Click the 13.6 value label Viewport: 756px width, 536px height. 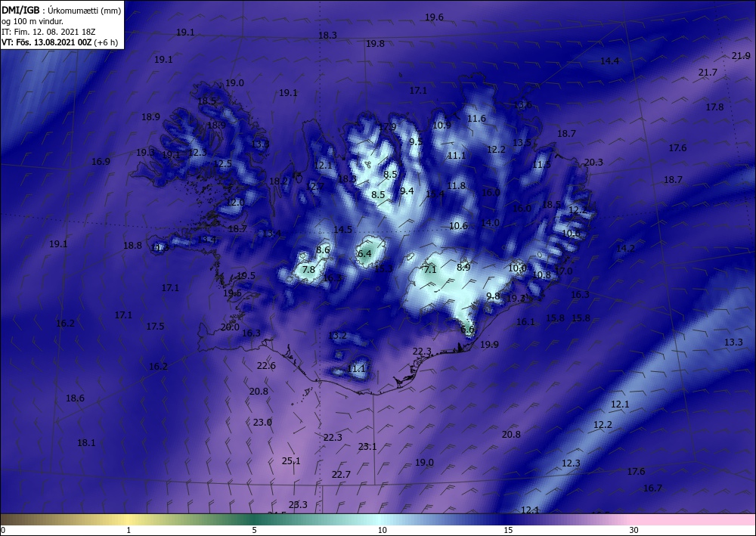tap(522, 105)
